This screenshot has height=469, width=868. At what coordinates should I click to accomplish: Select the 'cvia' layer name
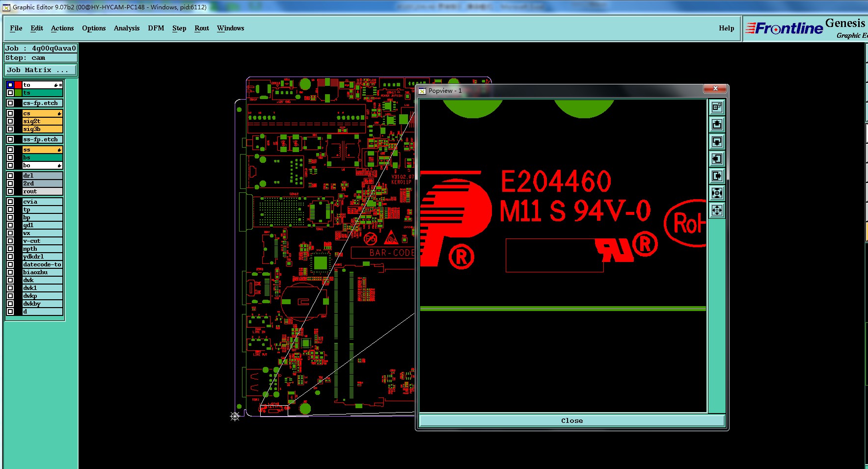[x=43, y=202]
